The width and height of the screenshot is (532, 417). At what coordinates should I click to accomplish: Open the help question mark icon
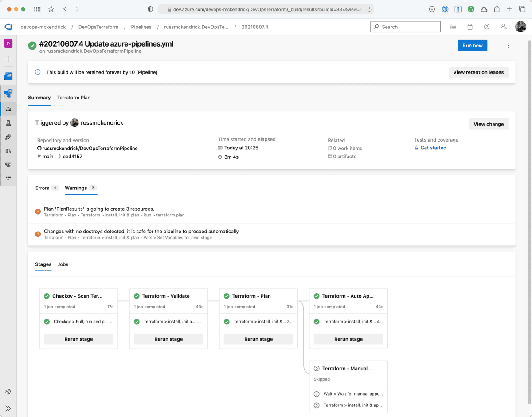tap(487, 27)
